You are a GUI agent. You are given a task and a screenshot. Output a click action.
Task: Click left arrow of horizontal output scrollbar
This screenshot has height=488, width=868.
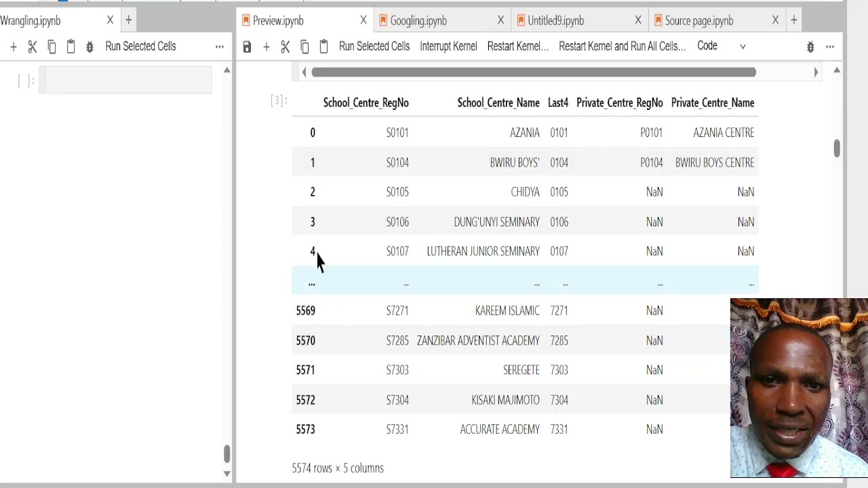304,72
